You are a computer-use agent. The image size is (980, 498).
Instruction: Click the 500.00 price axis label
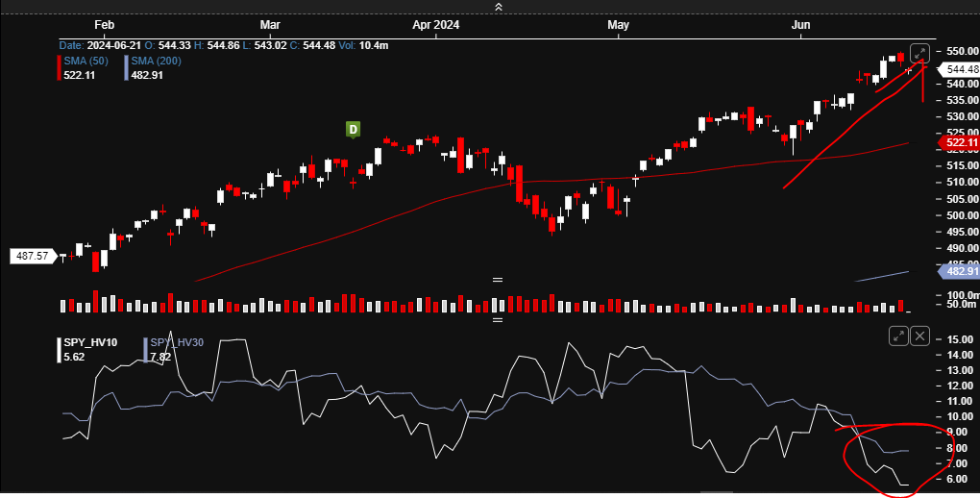point(963,215)
